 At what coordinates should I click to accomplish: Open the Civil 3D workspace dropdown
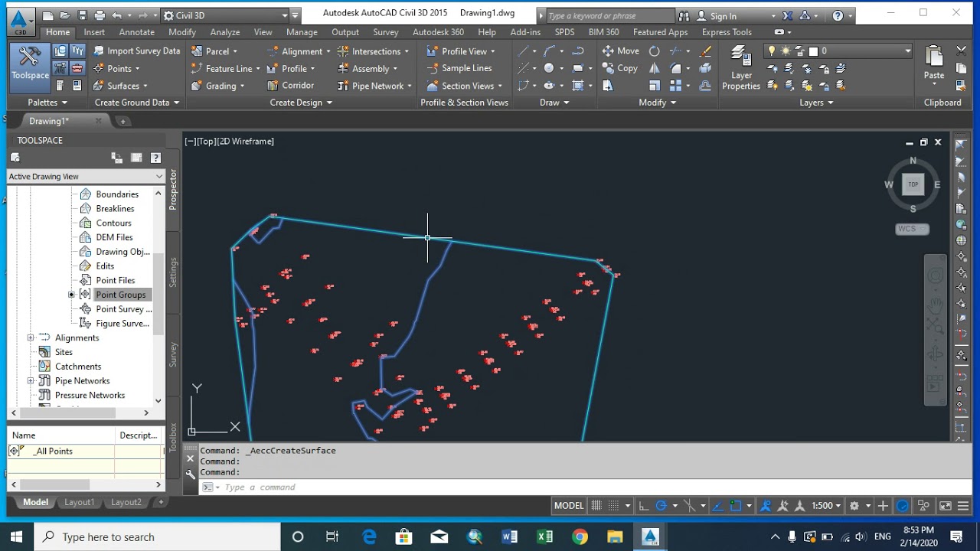coord(225,15)
